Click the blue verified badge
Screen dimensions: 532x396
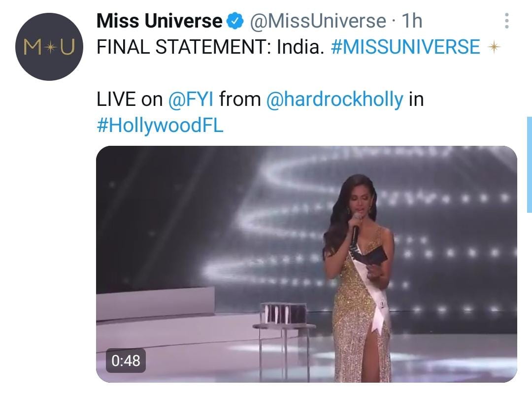(x=235, y=21)
